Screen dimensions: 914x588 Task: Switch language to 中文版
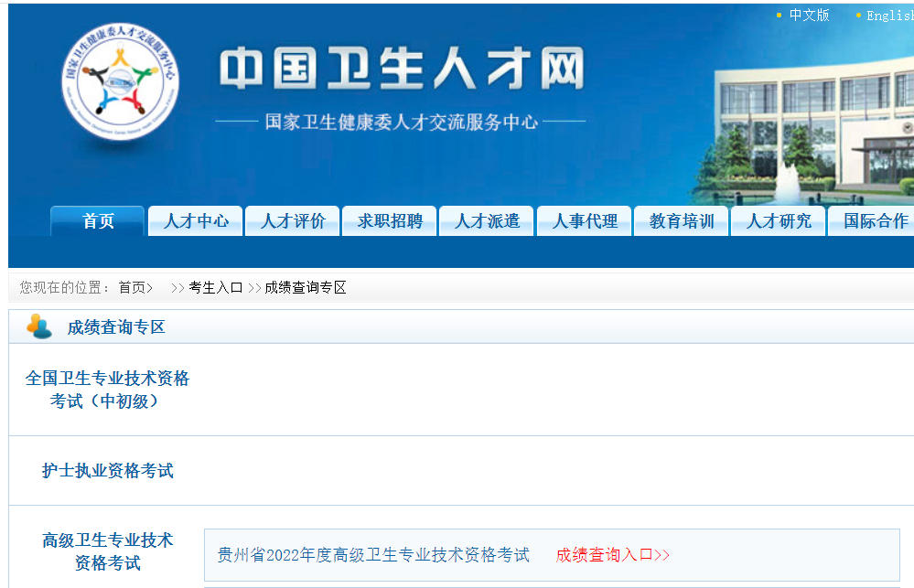click(809, 16)
